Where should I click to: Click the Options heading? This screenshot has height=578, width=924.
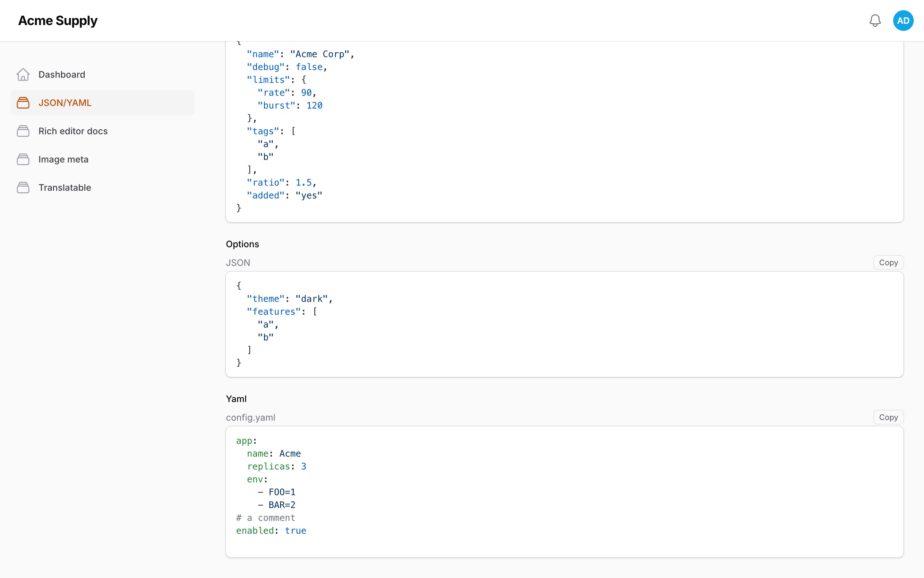coord(243,244)
